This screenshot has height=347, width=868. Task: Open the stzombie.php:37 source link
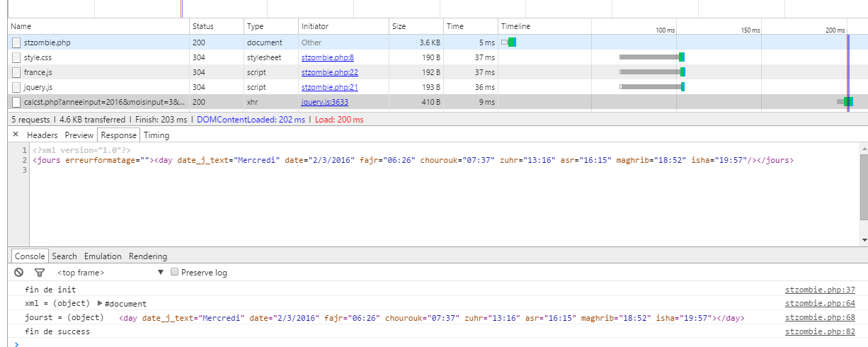click(x=821, y=290)
